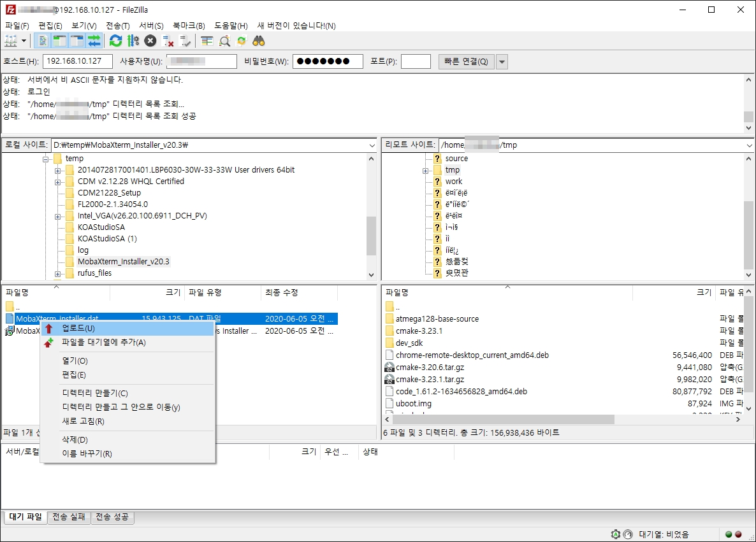Cancel the current operation with X icon

point(150,41)
